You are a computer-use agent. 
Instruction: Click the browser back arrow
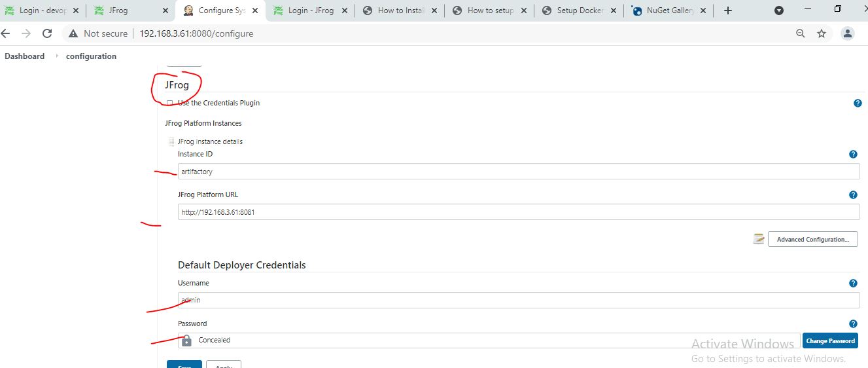[5, 33]
